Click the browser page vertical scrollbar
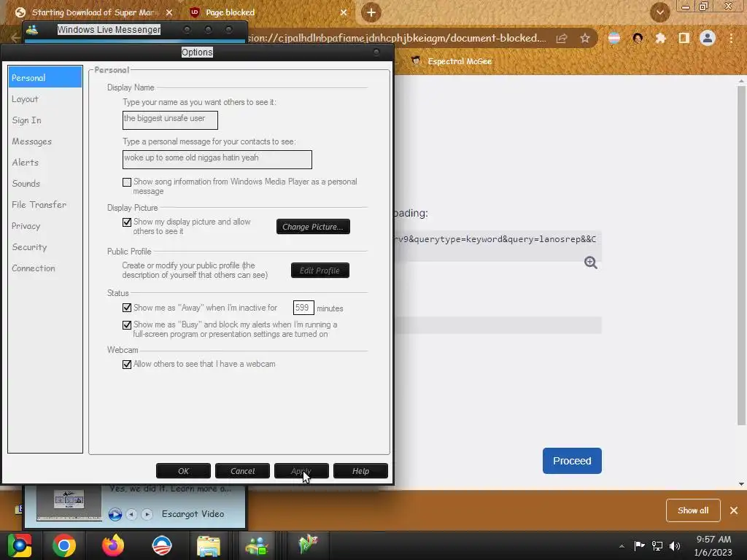This screenshot has height=560, width=747. point(741,256)
